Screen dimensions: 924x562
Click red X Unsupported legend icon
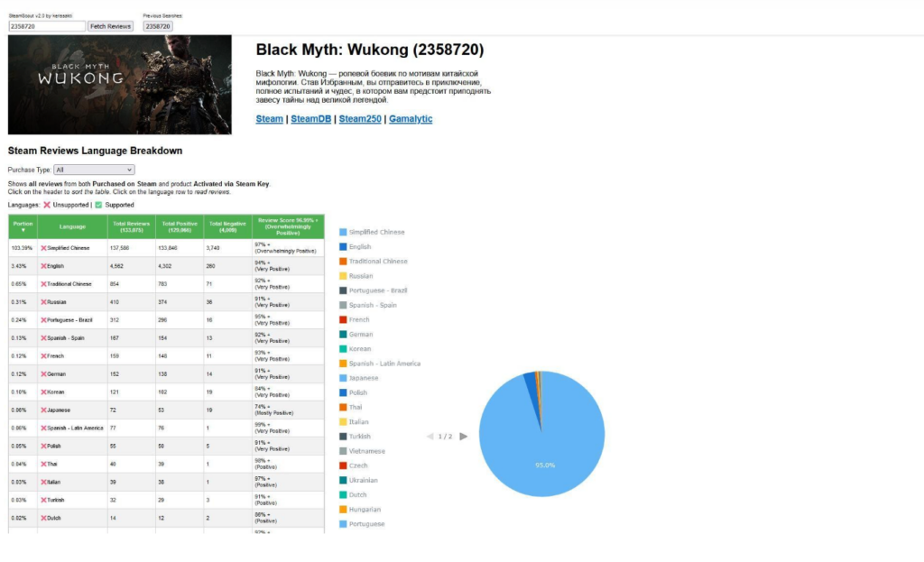point(47,205)
